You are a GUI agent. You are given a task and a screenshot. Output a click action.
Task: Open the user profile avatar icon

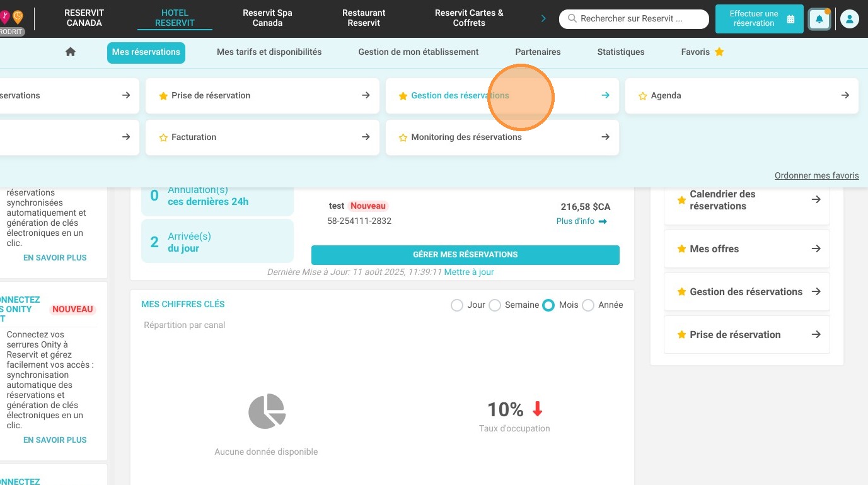[849, 19]
